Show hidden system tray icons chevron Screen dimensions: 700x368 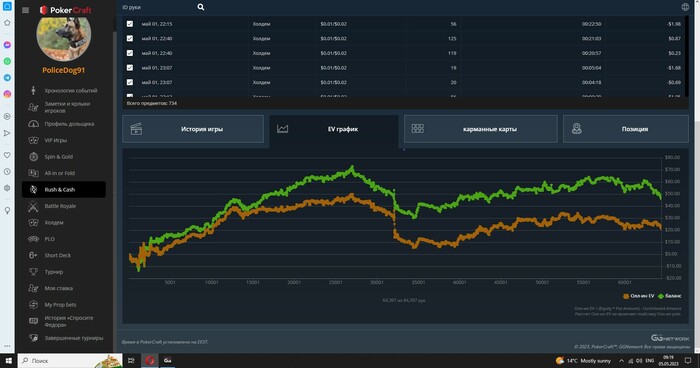click(x=621, y=360)
